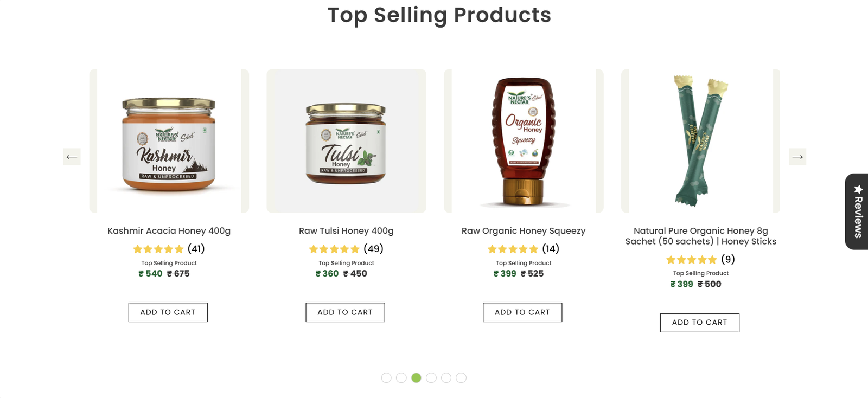Click the Tulsi Honey jar product image

click(346, 142)
